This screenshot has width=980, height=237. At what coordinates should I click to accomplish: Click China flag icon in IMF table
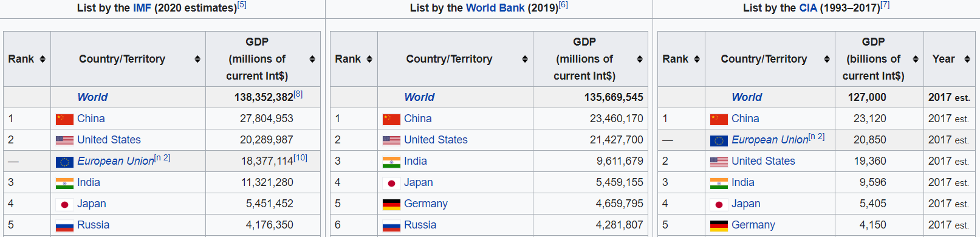[64, 119]
